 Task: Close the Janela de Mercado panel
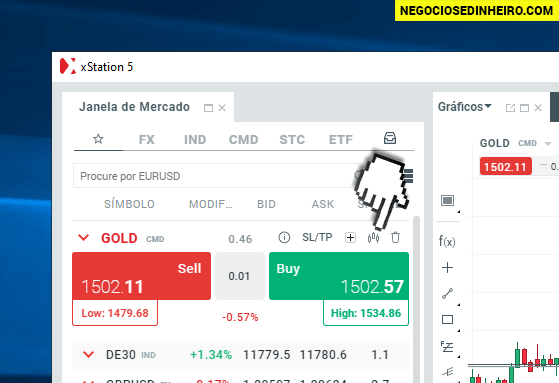tap(222, 108)
